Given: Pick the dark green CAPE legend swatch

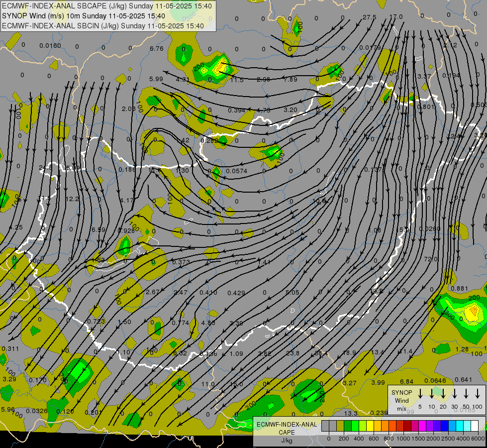Looking at the screenshot, I should tap(348, 426).
